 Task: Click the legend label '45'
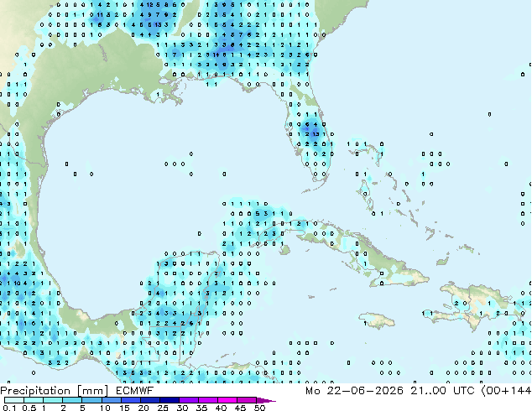click(x=240, y=408)
